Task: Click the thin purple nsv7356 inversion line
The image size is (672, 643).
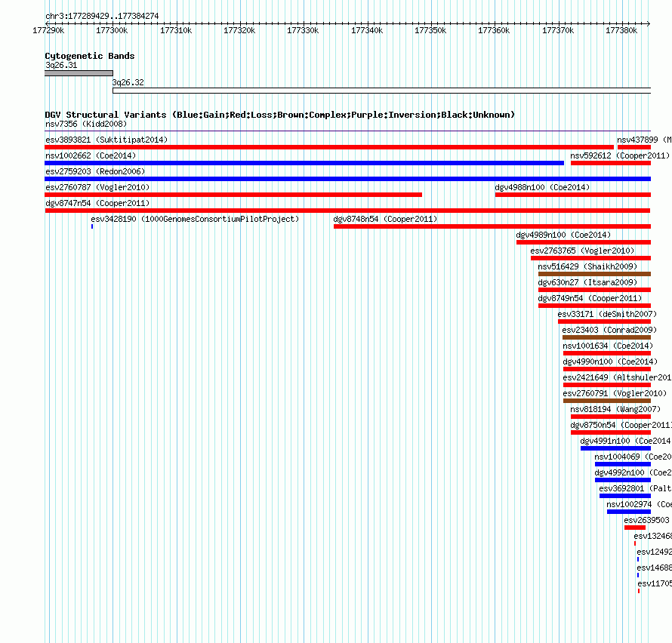Action: pyautogui.click(x=347, y=131)
